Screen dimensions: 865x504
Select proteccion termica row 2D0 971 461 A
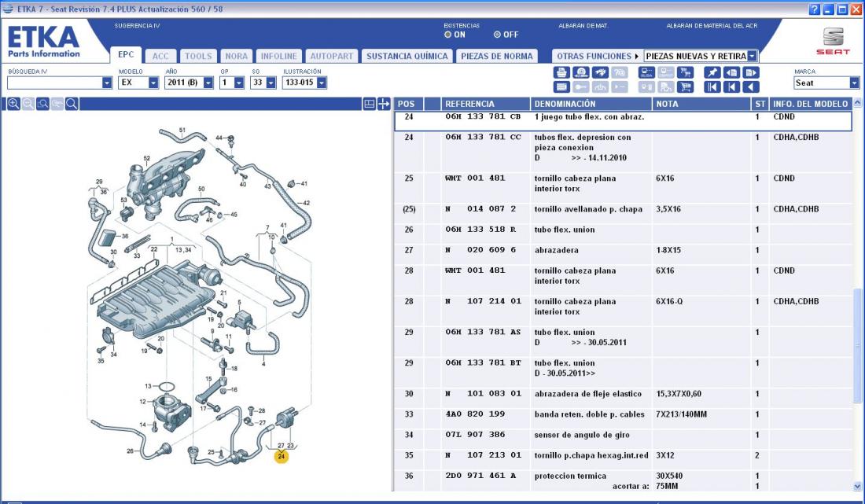pyautogui.click(x=623, y=481)
